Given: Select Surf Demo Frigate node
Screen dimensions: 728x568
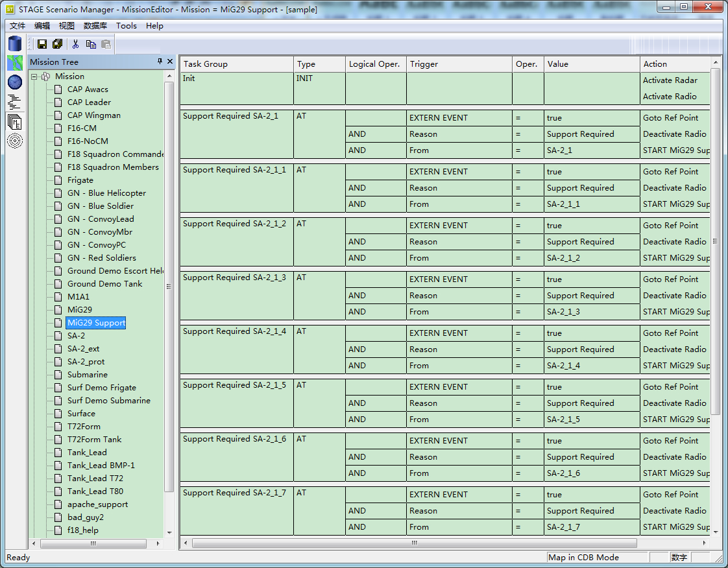Looking at the screenshot, I should point(102,388).
